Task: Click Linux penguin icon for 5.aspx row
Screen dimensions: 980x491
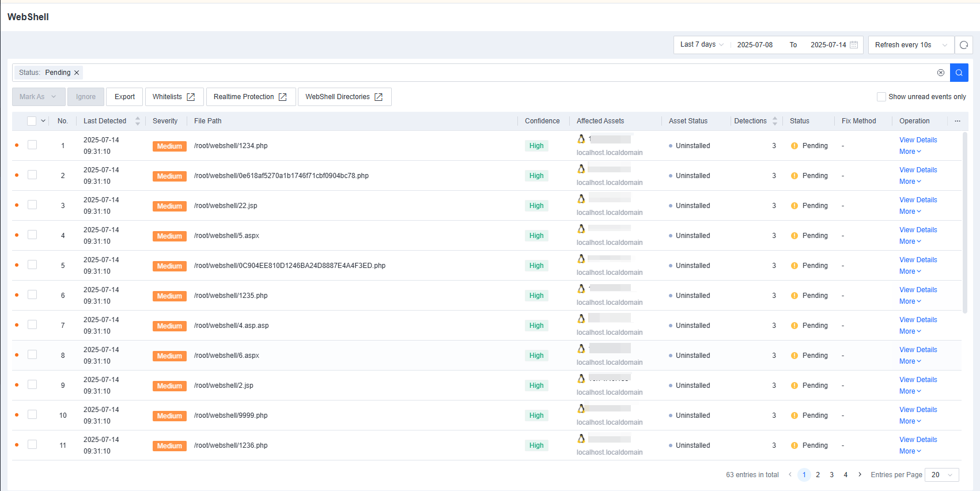Action: coord(581,229)
